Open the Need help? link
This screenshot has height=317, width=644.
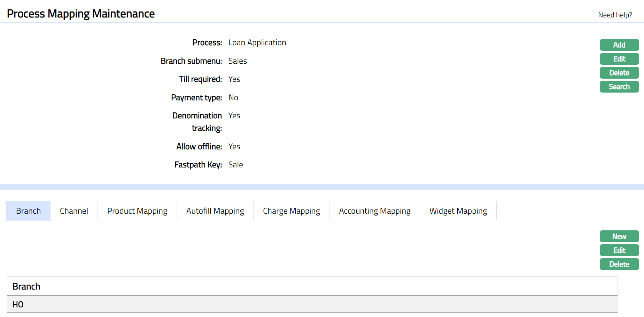[615, 15]
